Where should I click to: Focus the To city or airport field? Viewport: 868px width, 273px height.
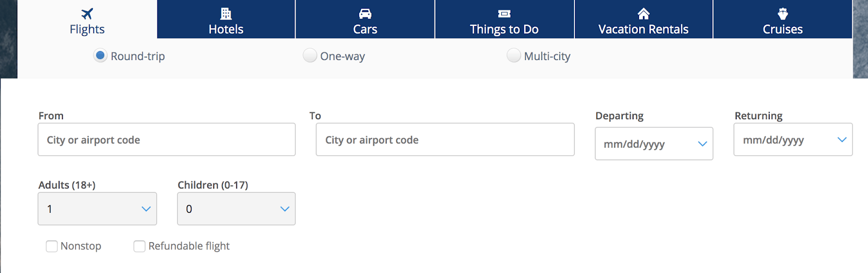pos(445,140)
